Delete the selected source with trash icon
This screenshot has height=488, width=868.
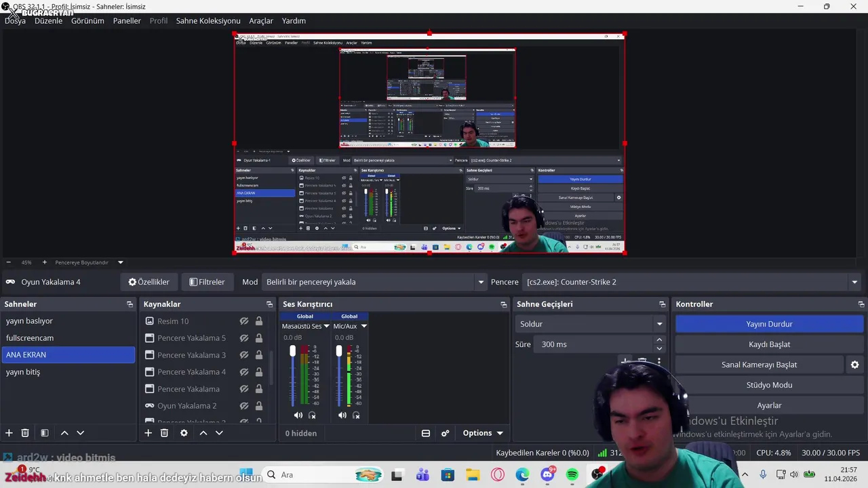click(x=164, y=433)
